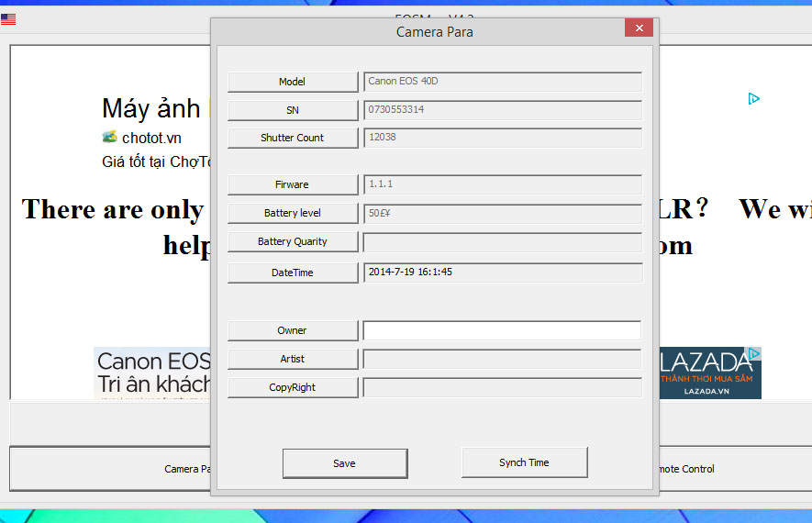
Task: Click the Camera Para button in main window
Action: pyautogui.click(x=110, y=469)
